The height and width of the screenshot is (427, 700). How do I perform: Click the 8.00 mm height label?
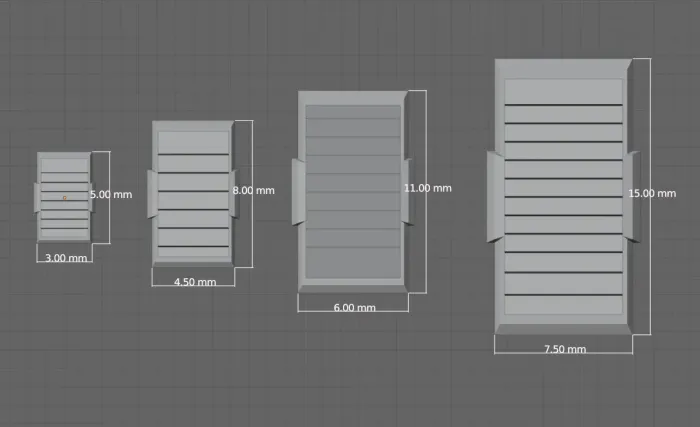254,190
